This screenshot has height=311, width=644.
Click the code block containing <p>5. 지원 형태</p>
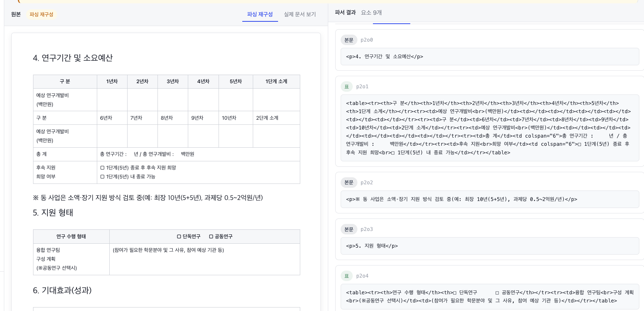point(490,246)
